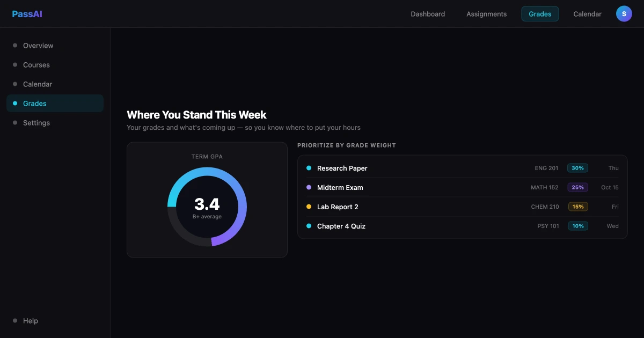The height and width of the screenshot is (338, 644).
Task: Click the bullet icon next to Help
Action: (15, 321)
